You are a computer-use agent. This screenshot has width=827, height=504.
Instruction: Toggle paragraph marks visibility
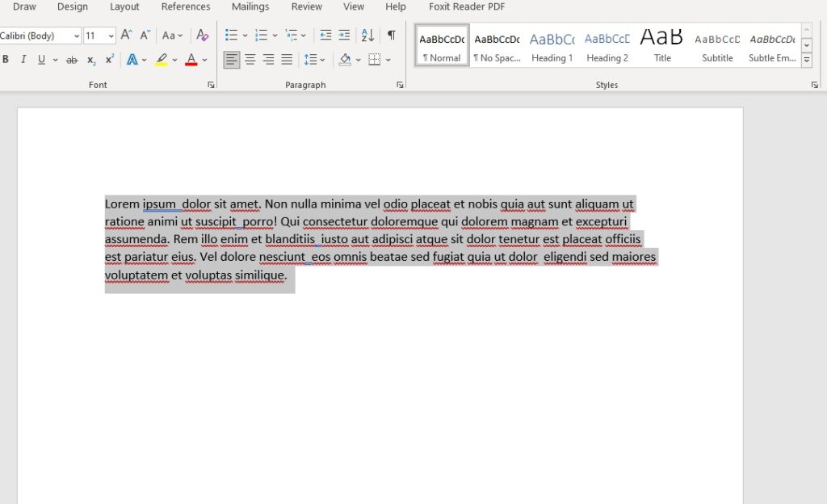tap(393, 36)
